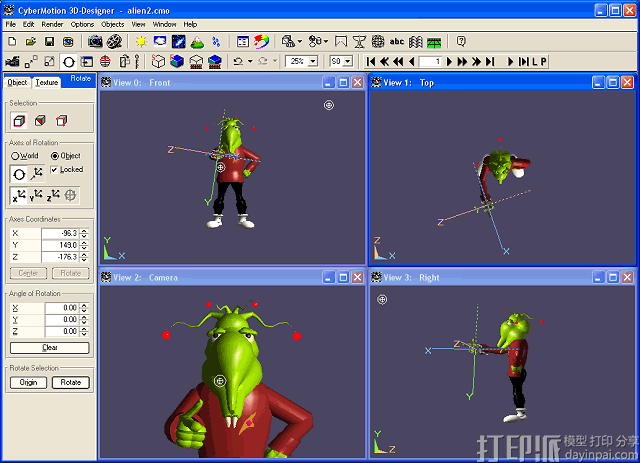
Task: Select the video camera tool icon
Action: point(12,62)
